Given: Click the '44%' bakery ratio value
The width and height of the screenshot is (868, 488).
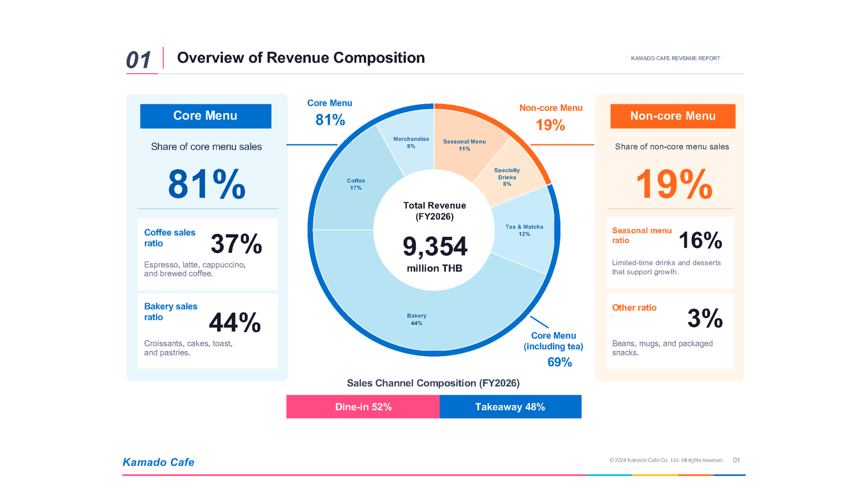Looking at the screenshot, I should coord(235,323).
